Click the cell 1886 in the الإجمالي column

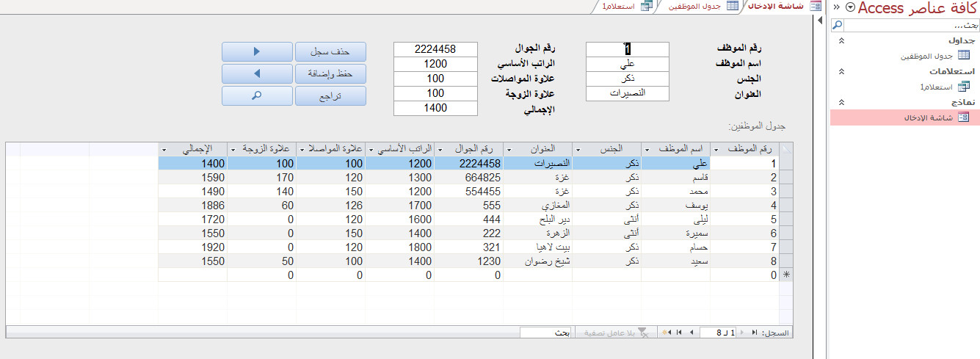192,205
